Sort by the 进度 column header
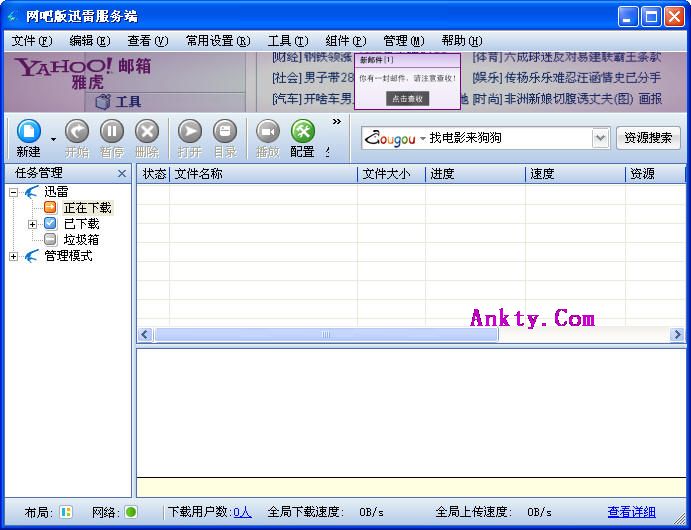The width and height of the screenshot is (691, 530). (x=476, y=174)
